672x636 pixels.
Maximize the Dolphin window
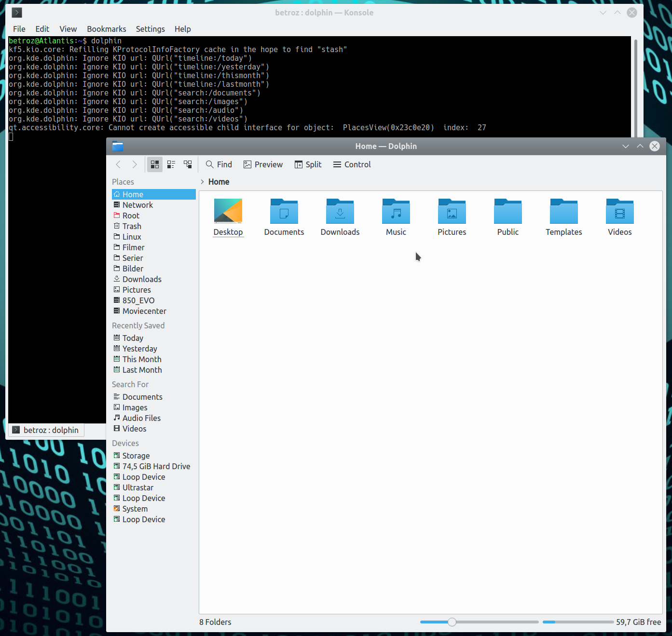[640, 146]
